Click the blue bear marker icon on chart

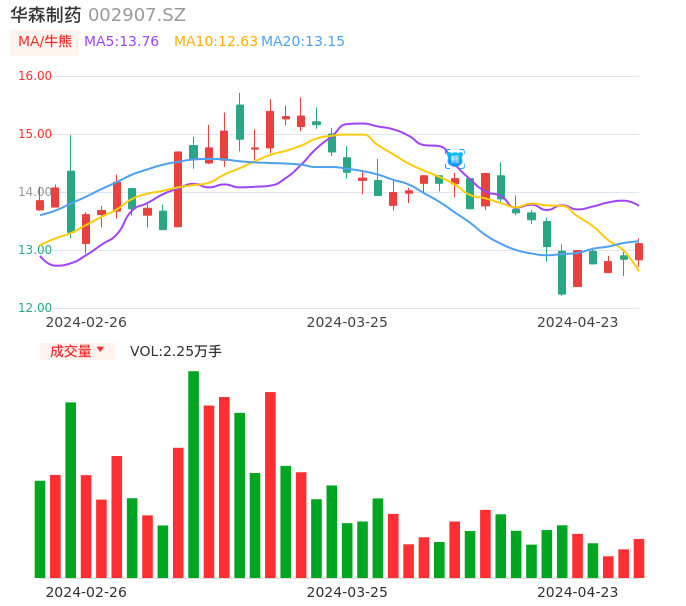[x=455, y=159]
